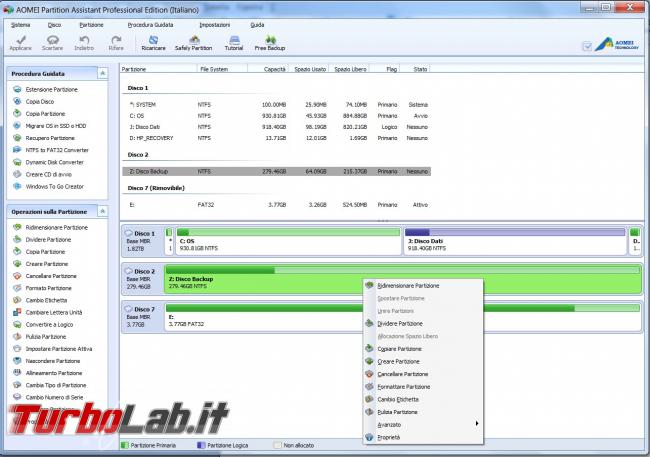Select the C: OS row in list
Image resolution: width=650 pixels, height=457 pixels.
276,116
